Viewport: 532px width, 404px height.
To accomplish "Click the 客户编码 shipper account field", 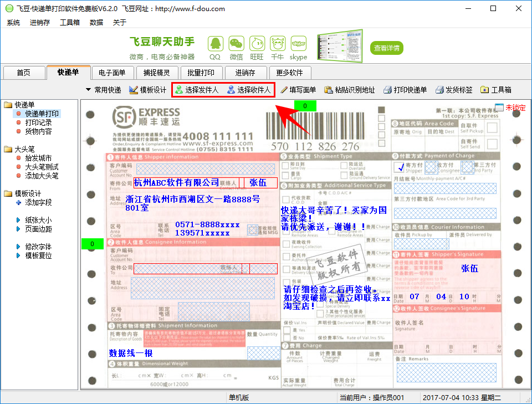I will 206,169.
